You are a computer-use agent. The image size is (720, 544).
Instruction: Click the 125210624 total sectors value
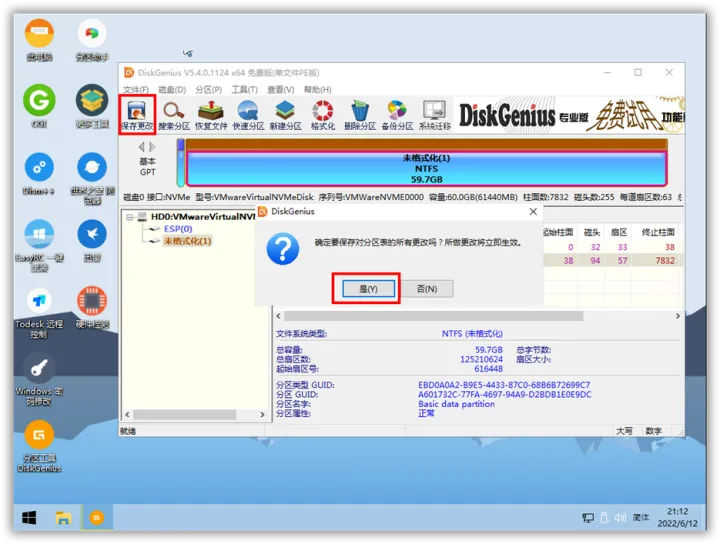(481, 359)
